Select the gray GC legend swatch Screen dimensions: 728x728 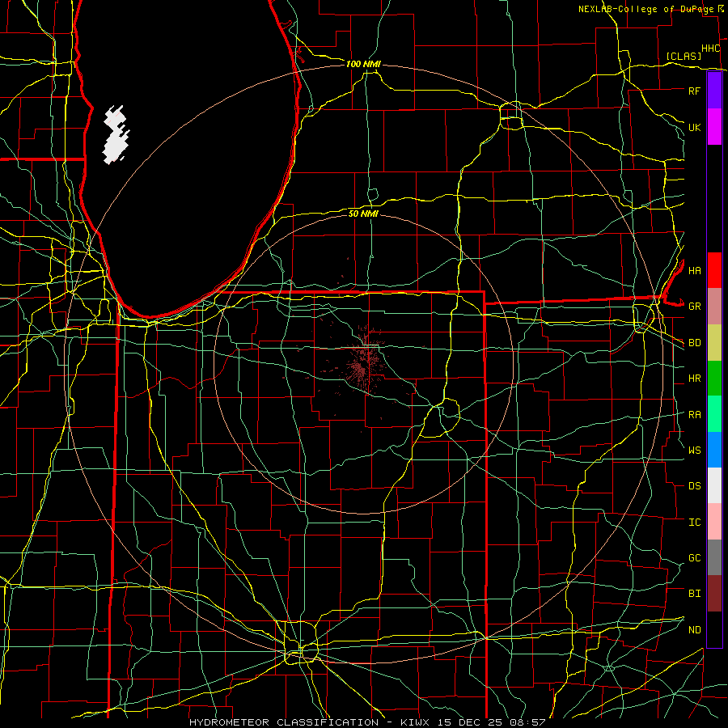pos(714,557)
